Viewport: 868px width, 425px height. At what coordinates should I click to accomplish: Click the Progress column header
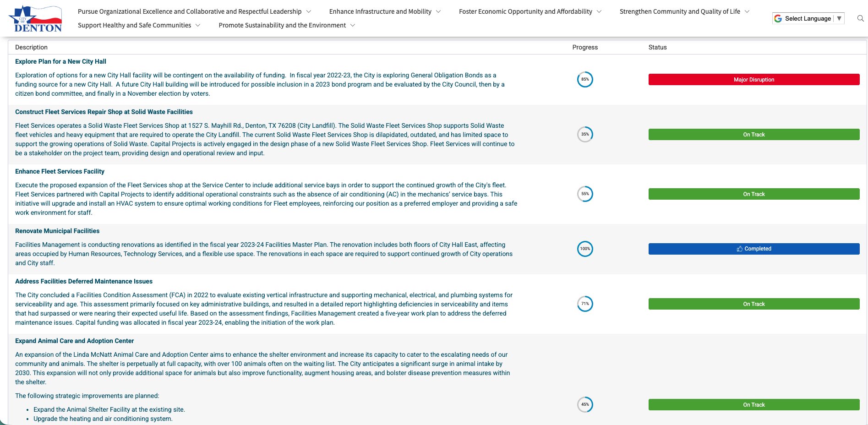585,47
